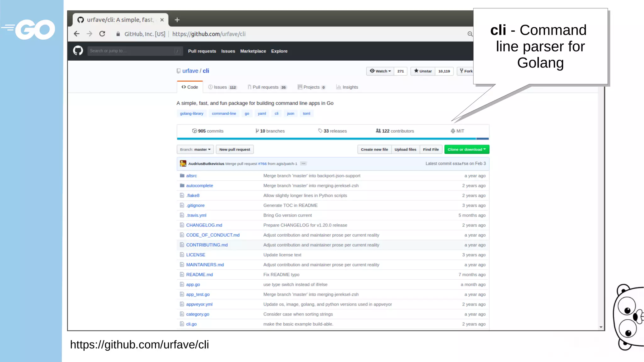644x362 pixels.
Task: Click the MIT license scale icon
Action: pos(453,131)
